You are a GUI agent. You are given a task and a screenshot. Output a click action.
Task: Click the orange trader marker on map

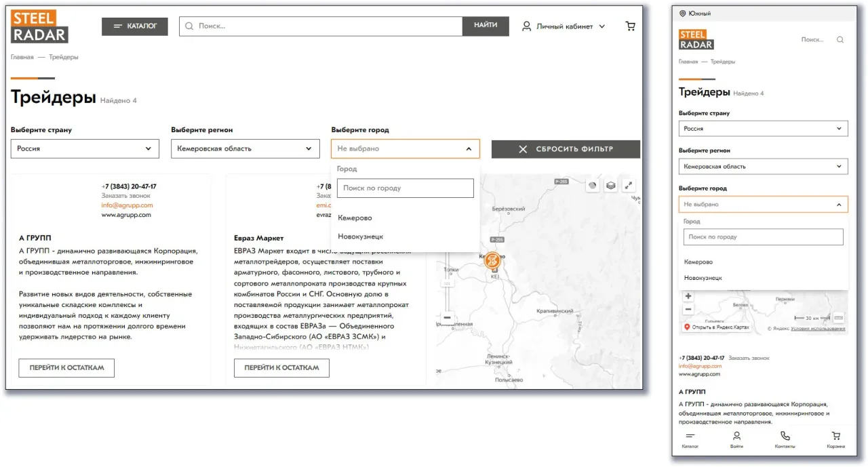click(x=492, y=260)
